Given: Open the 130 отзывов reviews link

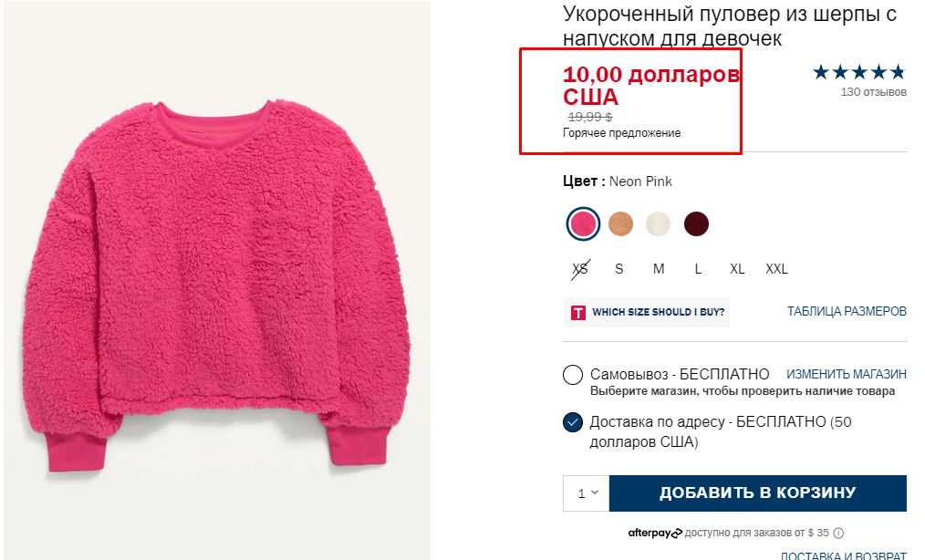Looking at the screenshot, I should click(873, 92).
